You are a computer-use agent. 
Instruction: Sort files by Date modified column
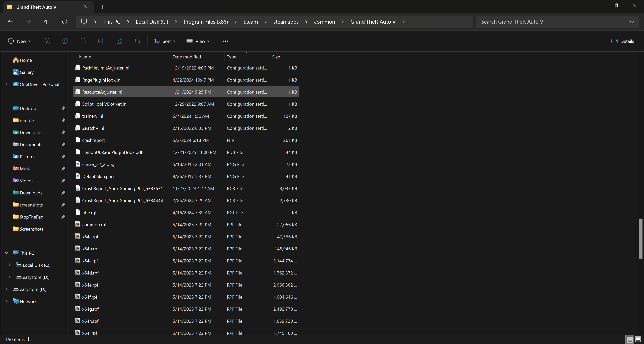click(x=187, y=57)
